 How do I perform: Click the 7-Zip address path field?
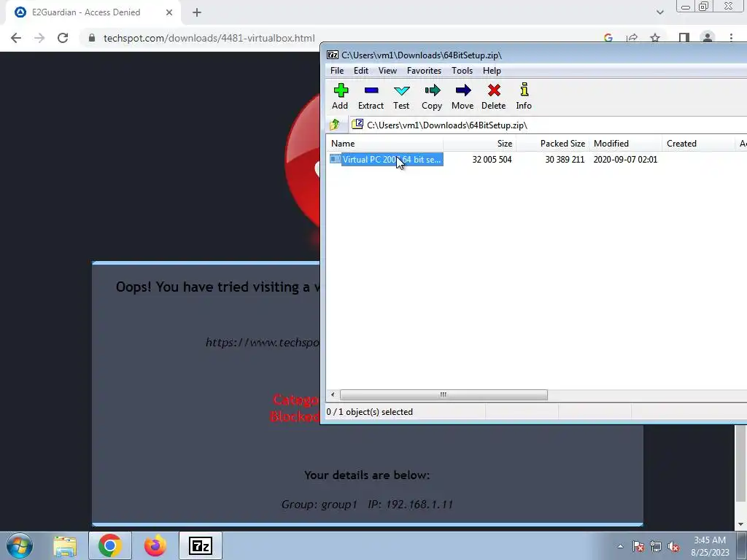[x=548, y=125]
